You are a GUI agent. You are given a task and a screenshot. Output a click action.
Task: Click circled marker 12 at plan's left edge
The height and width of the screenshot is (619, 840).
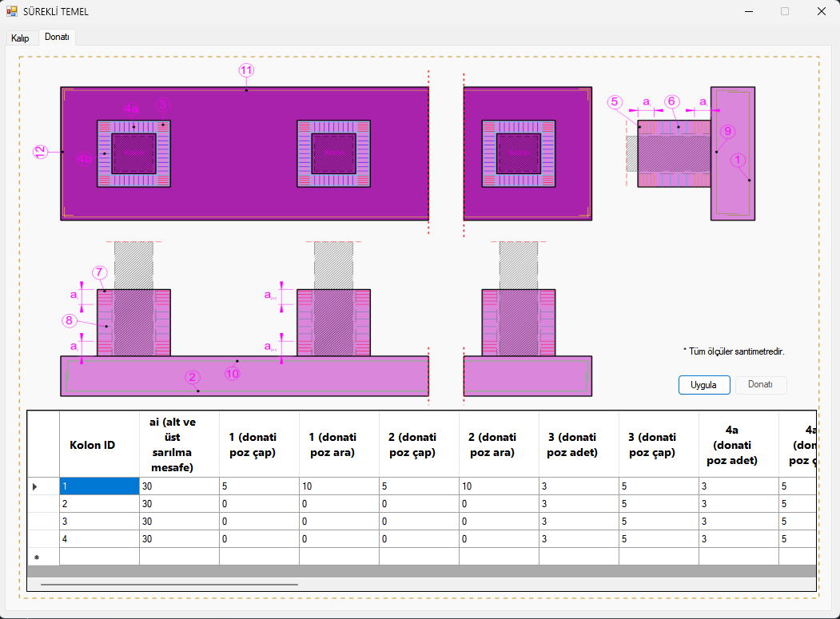40,151
